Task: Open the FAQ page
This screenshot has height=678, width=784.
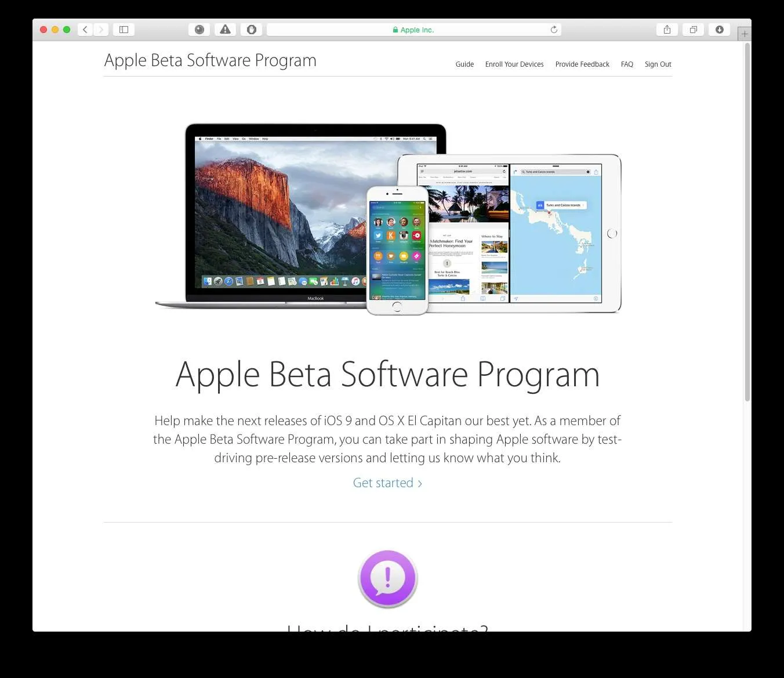Action: (x=627, y=64)
